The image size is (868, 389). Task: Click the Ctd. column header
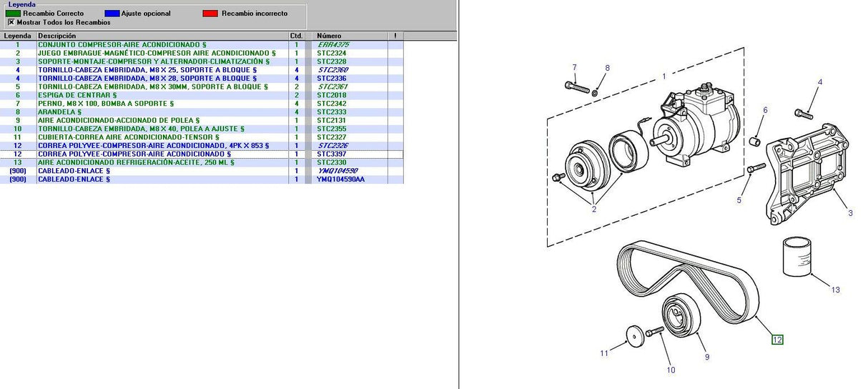coord(296,36)
